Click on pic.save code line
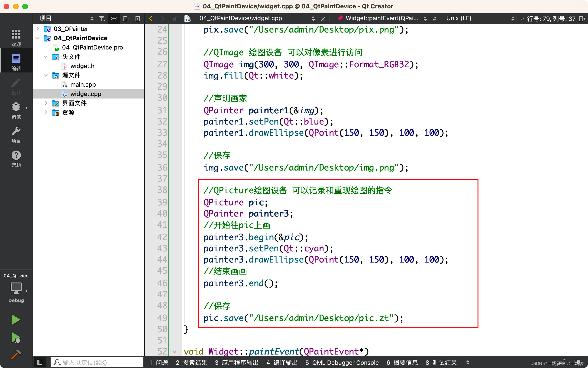 [304, 318]
